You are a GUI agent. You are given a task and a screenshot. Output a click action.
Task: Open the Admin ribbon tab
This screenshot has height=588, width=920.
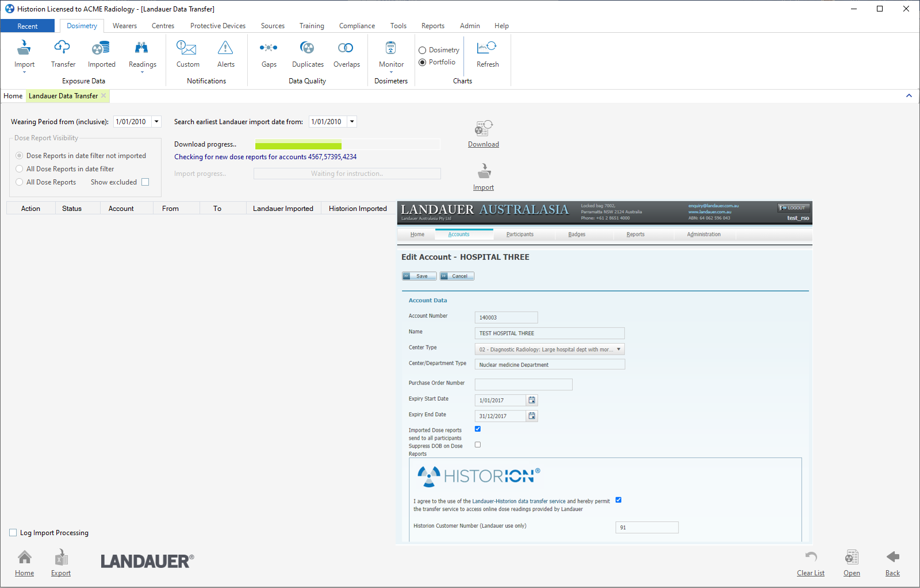[470, 26]
